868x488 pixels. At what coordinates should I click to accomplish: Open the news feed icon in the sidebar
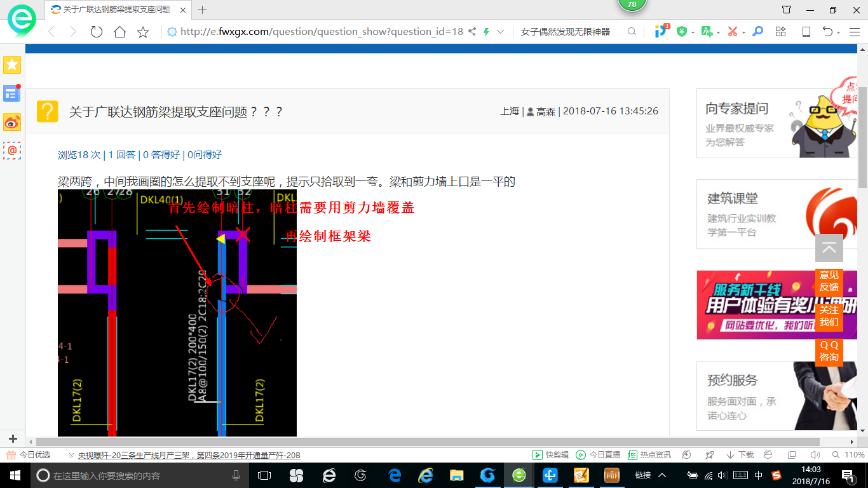(12, 93)
